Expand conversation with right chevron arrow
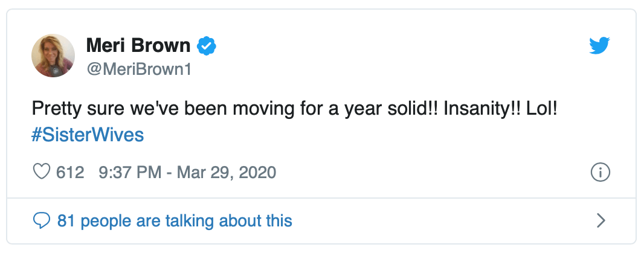This screenshot has width=644, height=256. pos(601,220)
